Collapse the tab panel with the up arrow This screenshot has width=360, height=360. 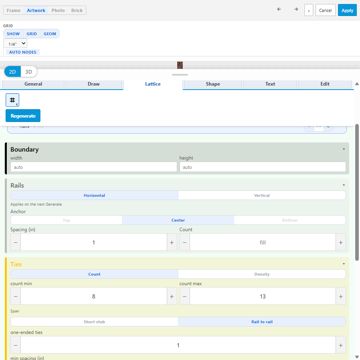[x=357, y=84]
